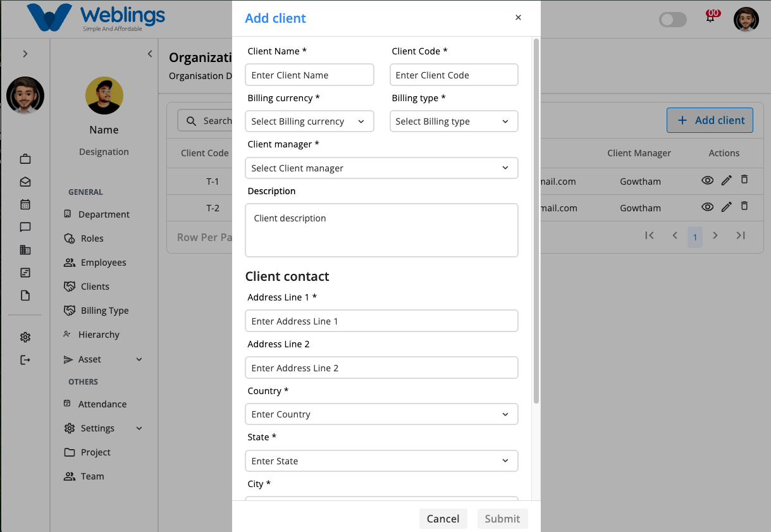771x532 pixels.
Task: Delete client T-2 with the trash icon
Action: (x=744, y=206)
